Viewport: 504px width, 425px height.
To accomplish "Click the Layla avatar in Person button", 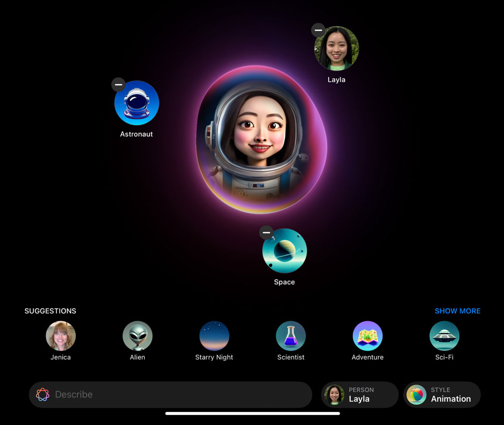I will tap(334, 395).
